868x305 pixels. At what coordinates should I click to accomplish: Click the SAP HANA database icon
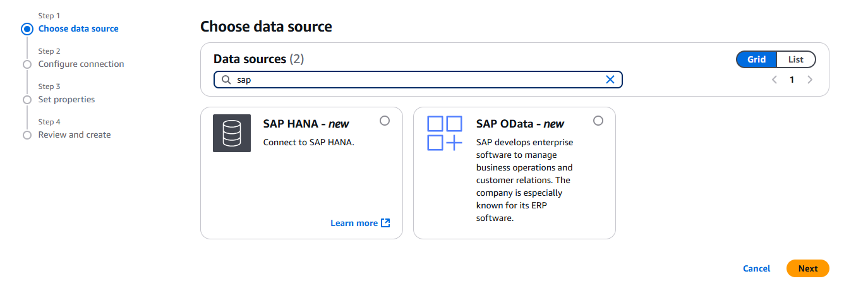232,133
